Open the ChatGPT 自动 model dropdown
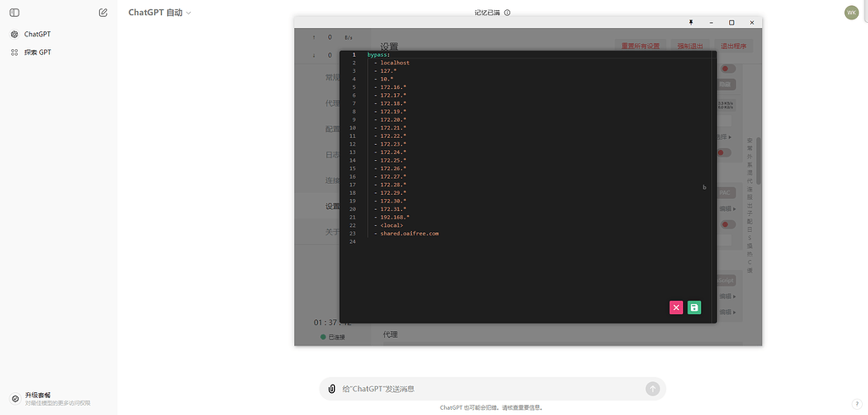 tap(159, 13)
